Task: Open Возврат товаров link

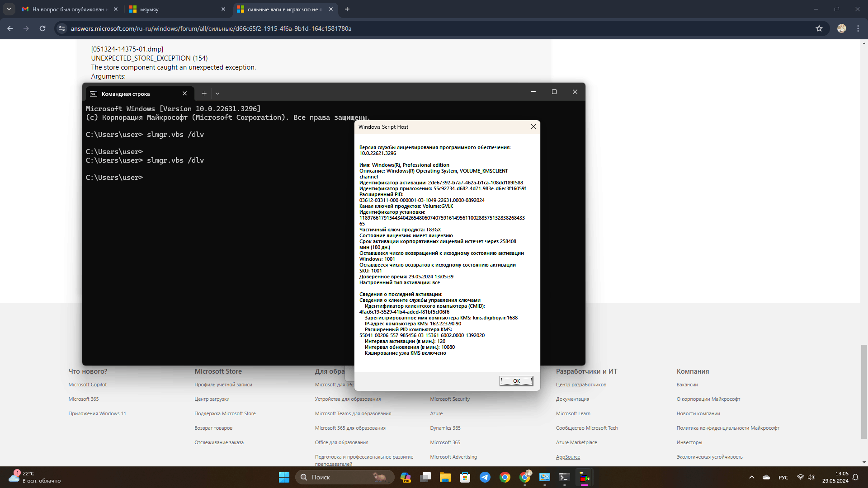Action: tap(213, 428)
